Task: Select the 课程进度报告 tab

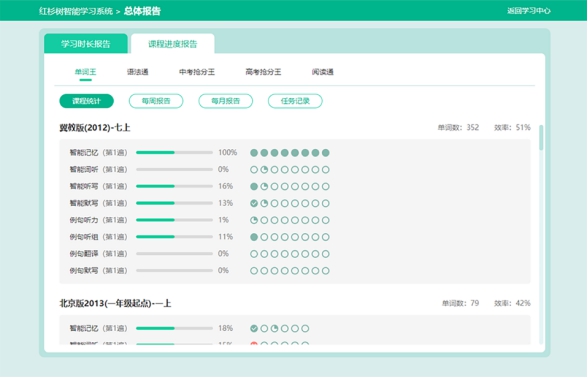Action: click(x=172, y=44)
